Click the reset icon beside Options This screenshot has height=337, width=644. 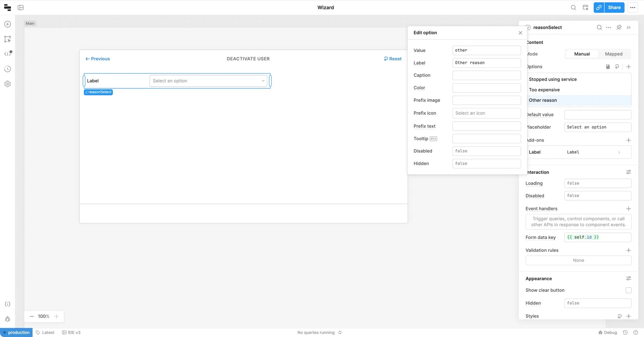click(617, 67)
